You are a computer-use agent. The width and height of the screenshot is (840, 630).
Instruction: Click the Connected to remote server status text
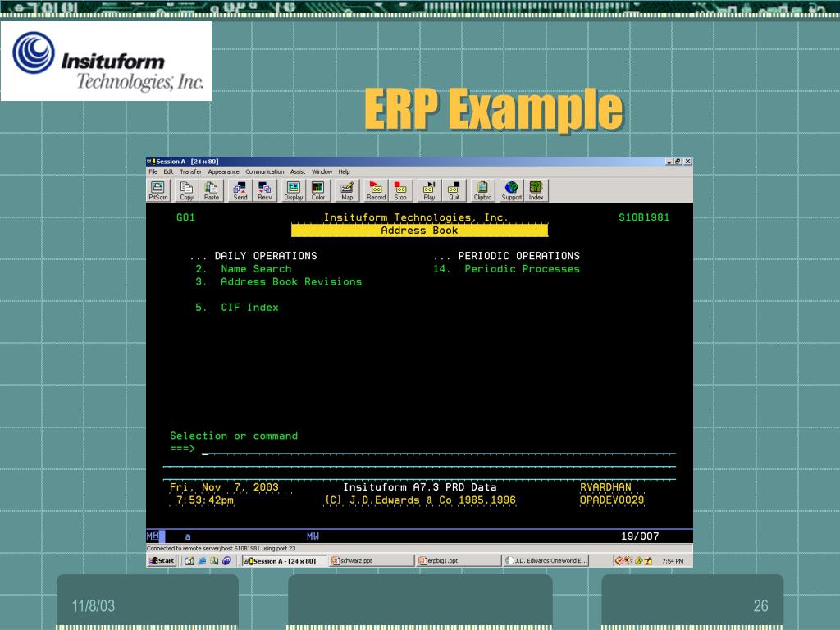coord(221,548)
